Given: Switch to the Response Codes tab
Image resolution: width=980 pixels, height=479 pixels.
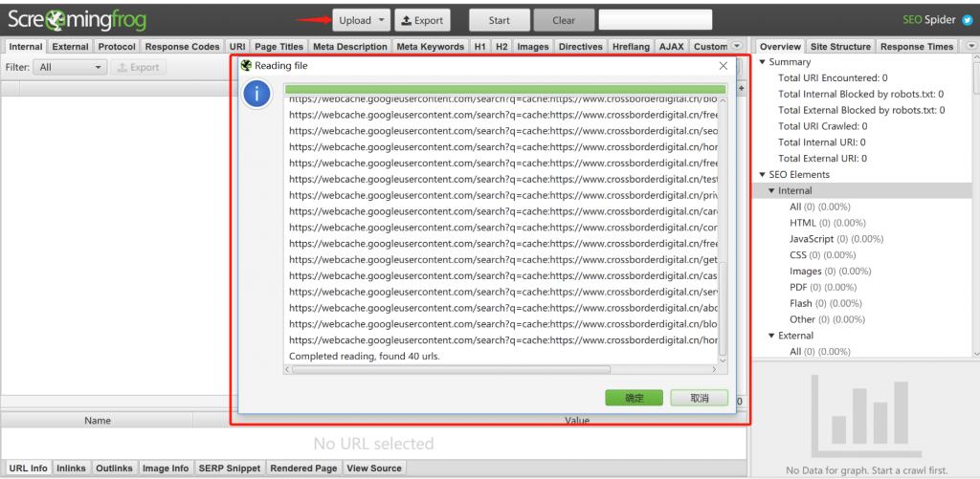Looking at the screenshot, I should (182, 46).
